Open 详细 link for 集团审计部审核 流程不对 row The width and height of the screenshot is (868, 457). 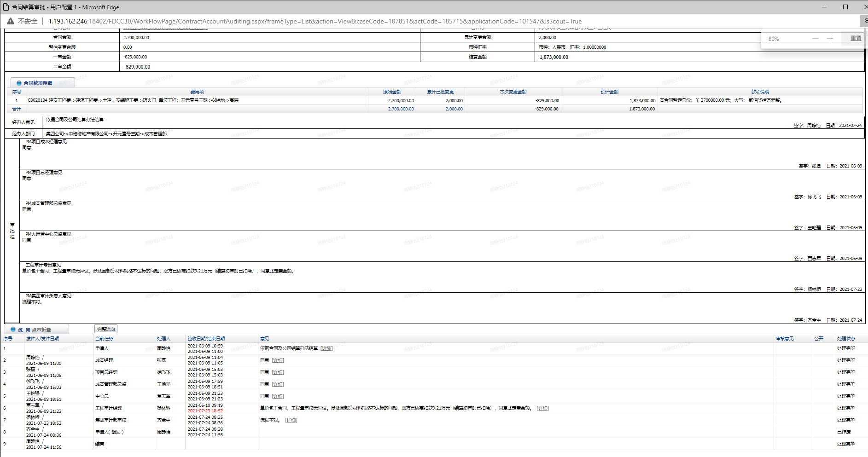click(291, 420)
